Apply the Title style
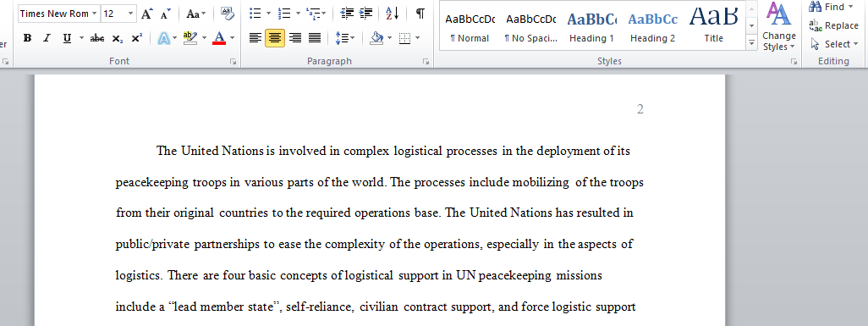 tap(713, 26)
